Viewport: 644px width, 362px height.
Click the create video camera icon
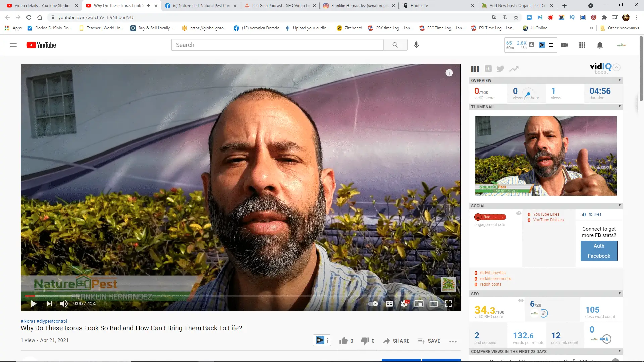pyautogui.click(x=565, y=45)
